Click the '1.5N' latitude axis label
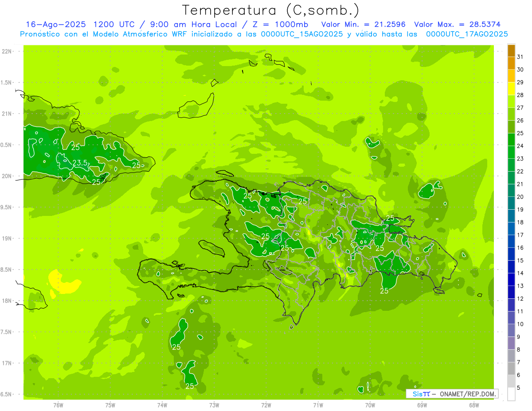 click(7, 82)
